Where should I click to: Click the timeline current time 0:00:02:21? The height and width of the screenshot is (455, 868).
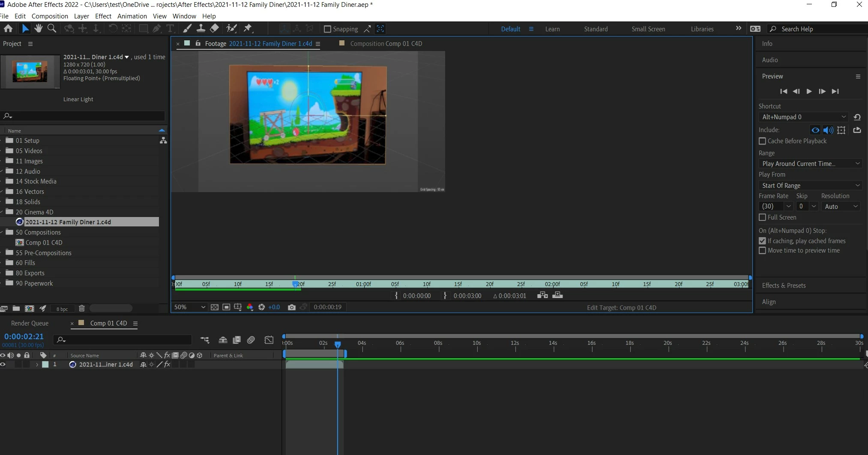coord(24,337)
